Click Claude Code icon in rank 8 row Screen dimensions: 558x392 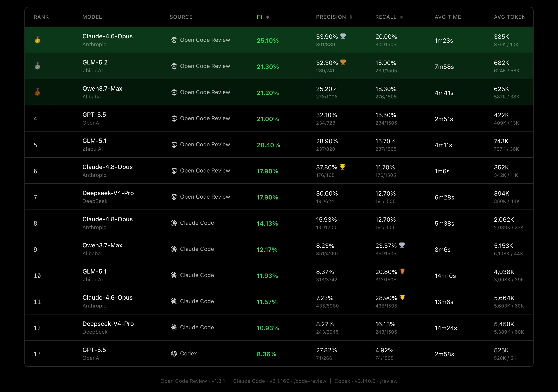[174, 223]
